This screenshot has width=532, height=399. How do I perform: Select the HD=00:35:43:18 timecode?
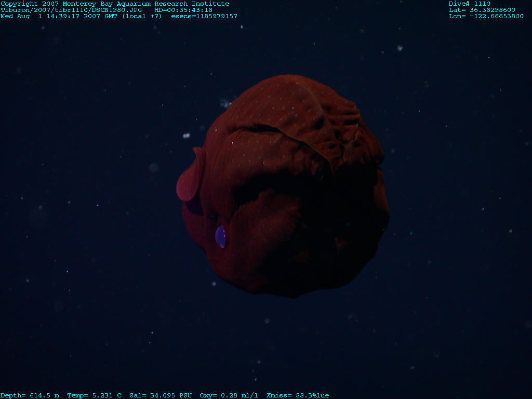[x=183, y=10]
